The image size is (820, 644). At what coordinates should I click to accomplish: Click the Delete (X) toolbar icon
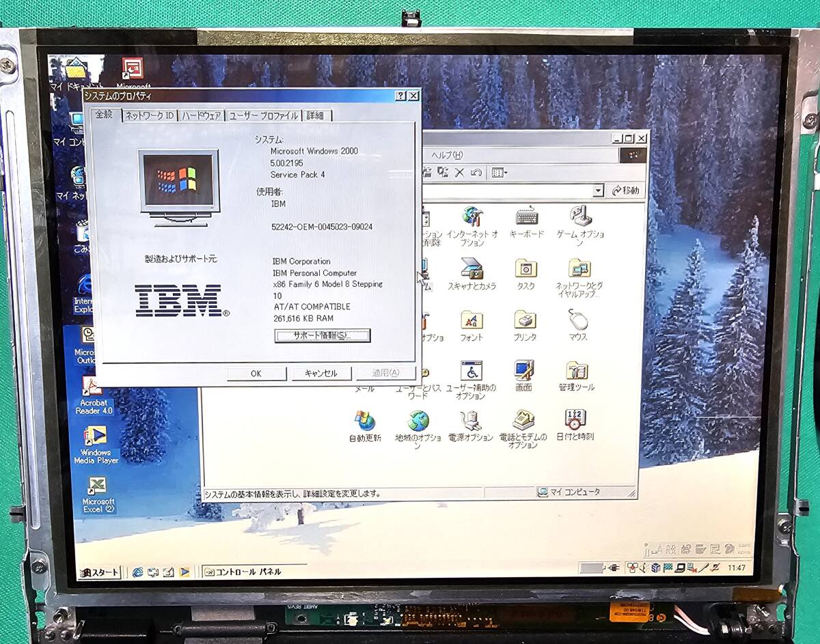[x=459, y=173]
